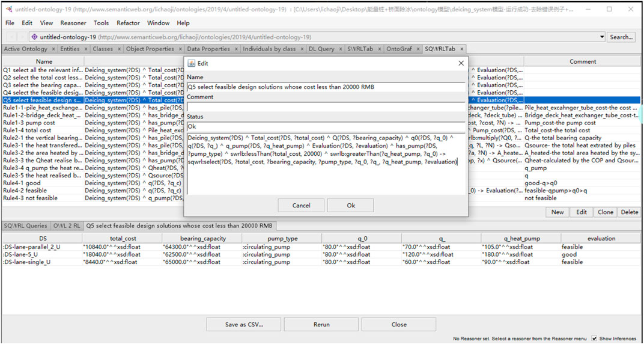The width and height of the screenshot is (644, 344).
Task: Click the Java icon in the Edit dialog title
Action: (x=191, y=63)
